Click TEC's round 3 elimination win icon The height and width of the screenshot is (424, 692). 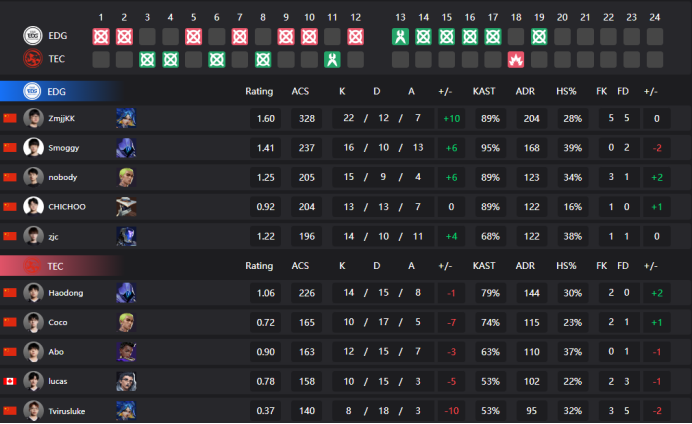click(x=147, y=59)
